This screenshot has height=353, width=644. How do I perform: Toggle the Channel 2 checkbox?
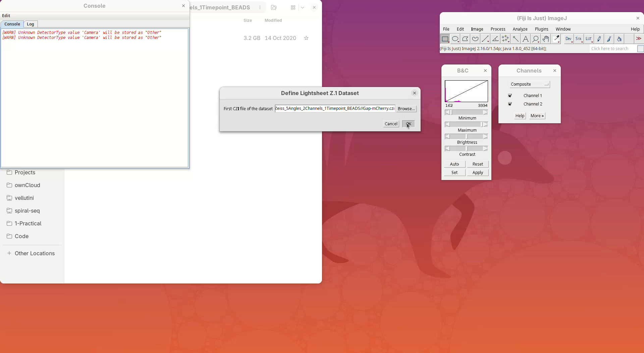510,104
